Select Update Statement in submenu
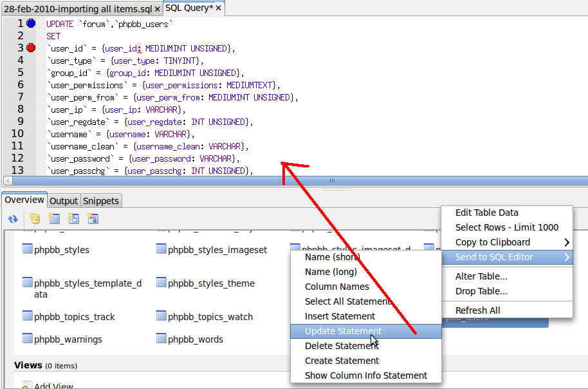Screen dimensions: 588x389 click(365, 331)
